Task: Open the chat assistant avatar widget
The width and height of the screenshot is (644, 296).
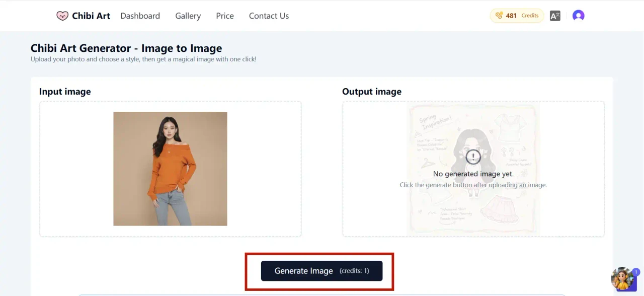Action: pos(622,279)
